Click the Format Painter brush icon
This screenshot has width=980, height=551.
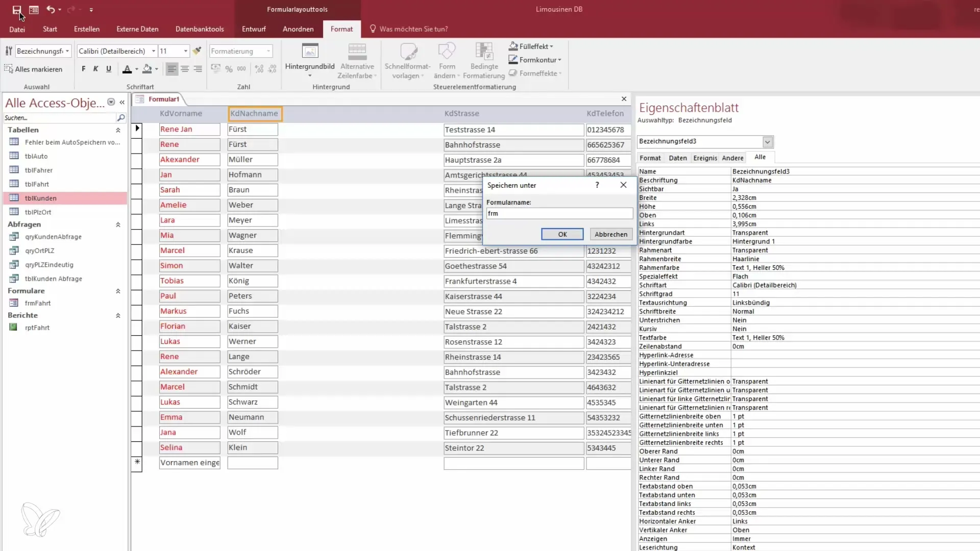pos(197,51)
